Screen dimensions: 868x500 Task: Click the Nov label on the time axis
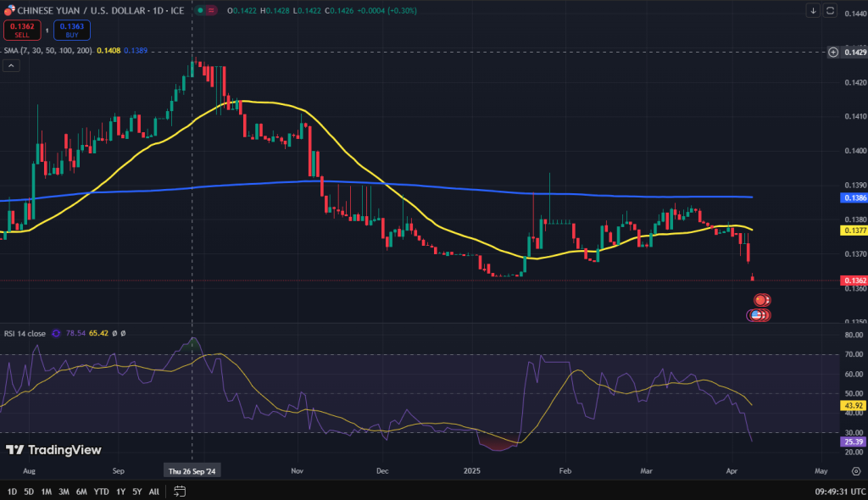coord(298,471)
